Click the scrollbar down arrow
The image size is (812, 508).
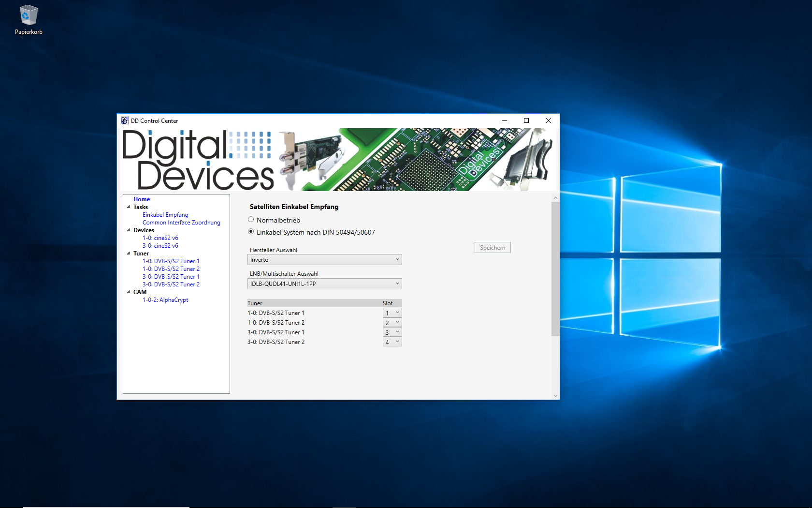pos(555,396)
